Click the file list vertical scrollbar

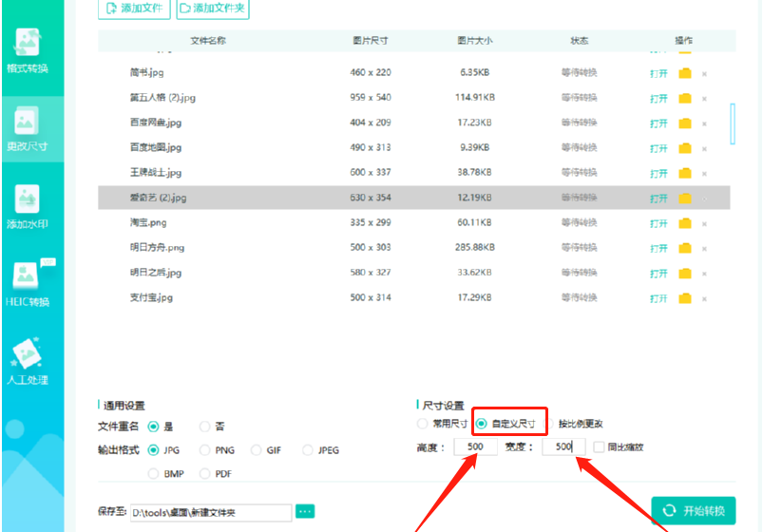733,123
